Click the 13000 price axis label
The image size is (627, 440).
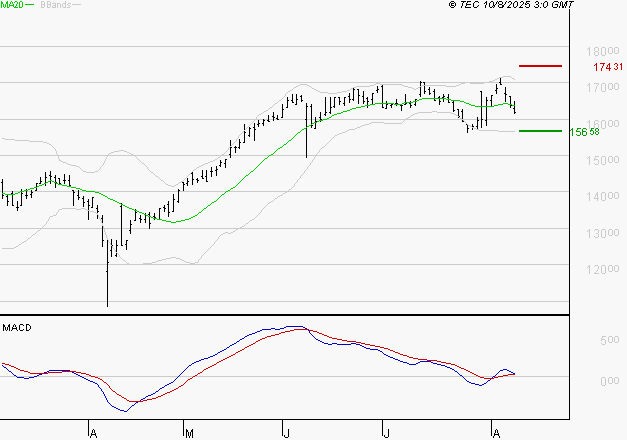coord(603,233)
